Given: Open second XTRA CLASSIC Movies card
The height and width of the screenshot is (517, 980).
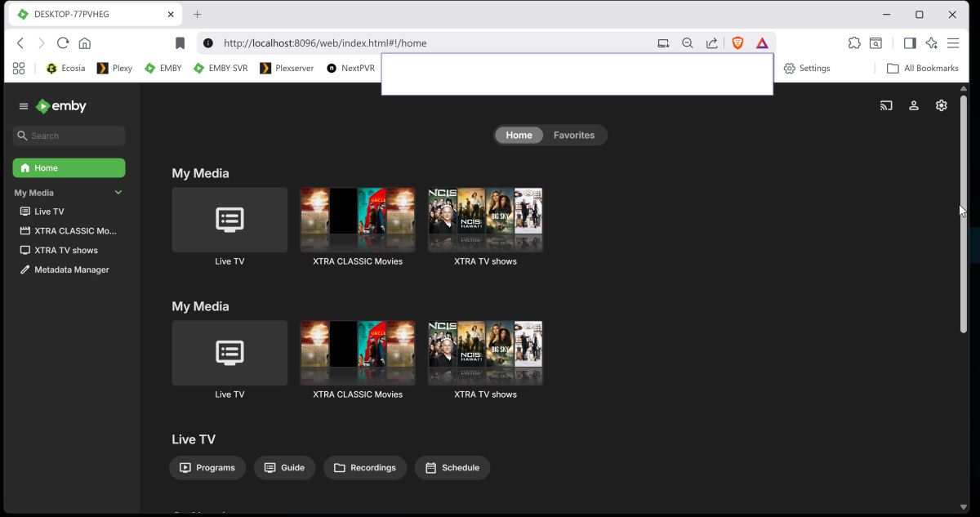Looking at the screenshot, I should click(x=358, y=353).
